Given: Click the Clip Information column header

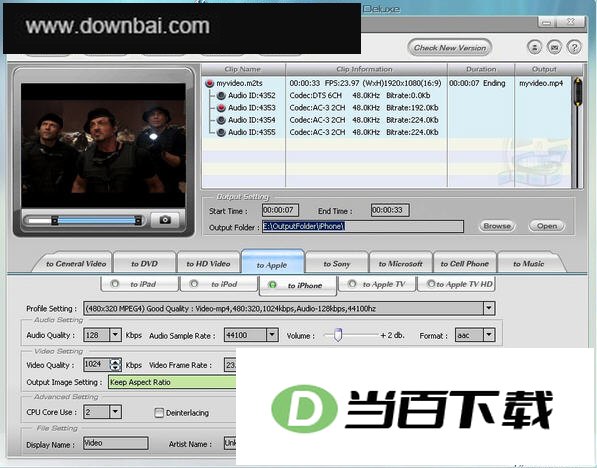Looking at the screenshot, I should [x=366, y=69].
